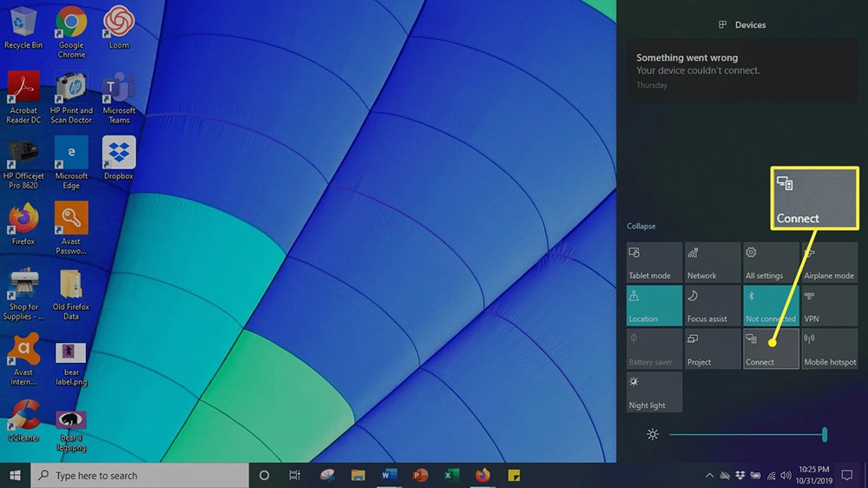Toggle Bluetooth Not connected tile
This screenshot has height=488, width=868.
[x=771, y=306]
